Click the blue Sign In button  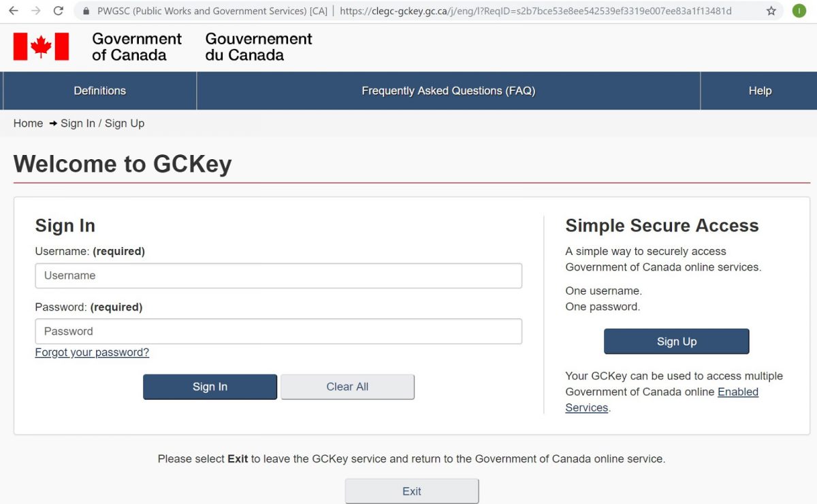210,387
